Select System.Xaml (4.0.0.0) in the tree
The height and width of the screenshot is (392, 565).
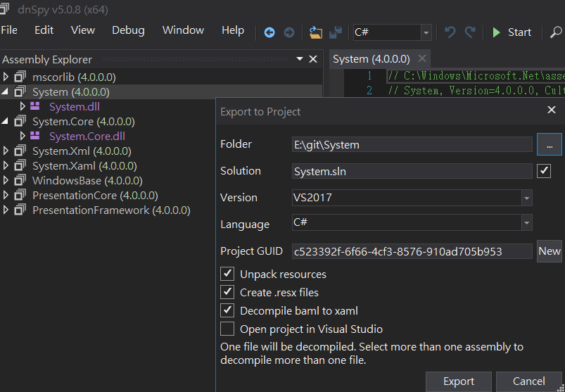[84, 165]
